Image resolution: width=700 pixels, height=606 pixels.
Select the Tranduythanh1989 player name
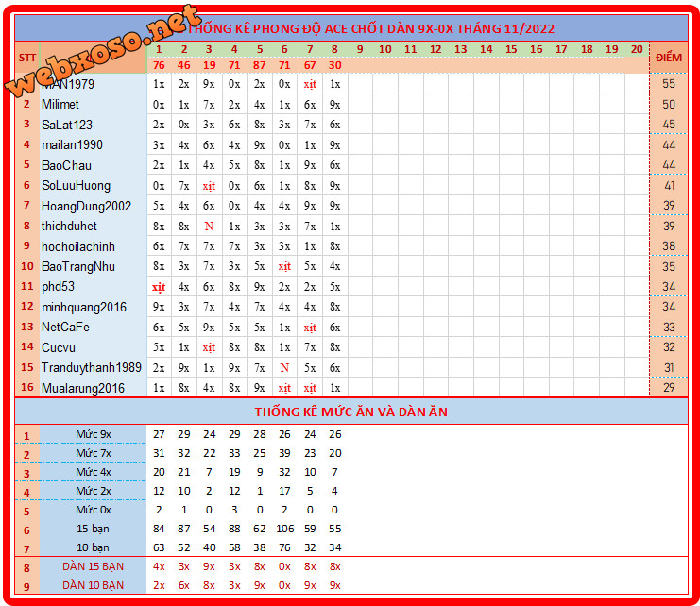coord(91,368)
